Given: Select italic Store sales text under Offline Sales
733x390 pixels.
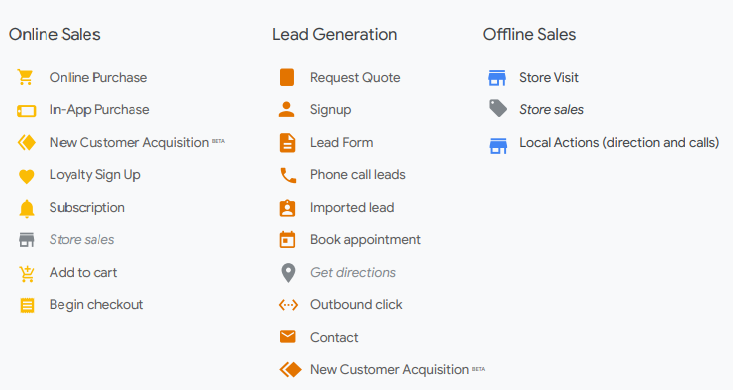Looking at the screenshot, I should click(551, 109).
